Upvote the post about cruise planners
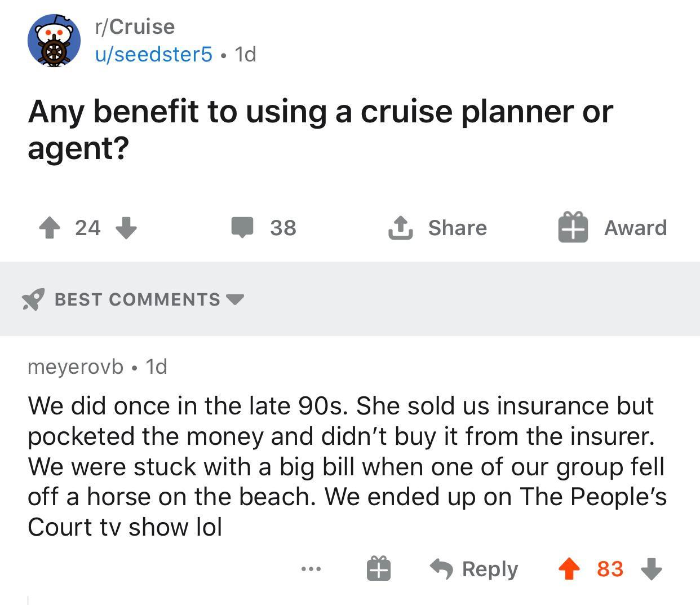 click(50, 228)
